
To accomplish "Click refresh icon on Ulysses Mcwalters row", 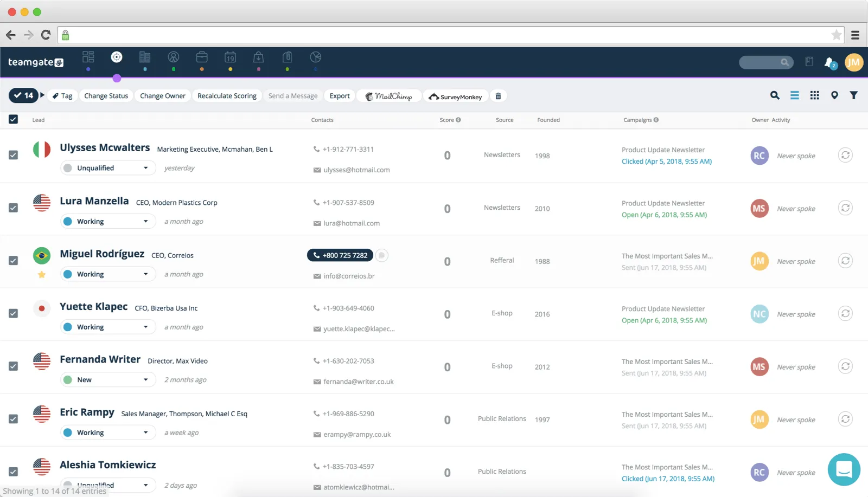I will pos(845,155).
